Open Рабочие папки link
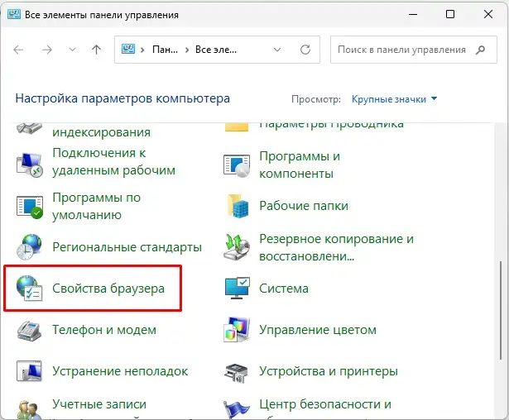 [x=304, y=206]
